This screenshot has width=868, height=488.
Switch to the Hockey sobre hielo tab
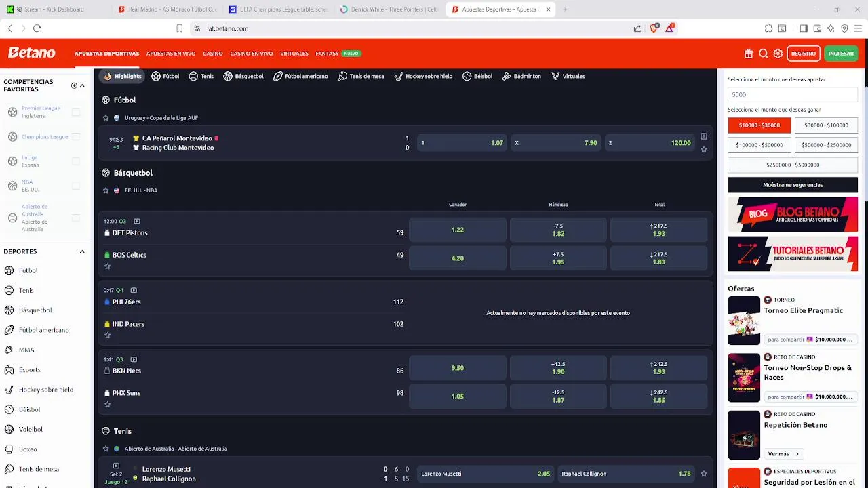423,76
